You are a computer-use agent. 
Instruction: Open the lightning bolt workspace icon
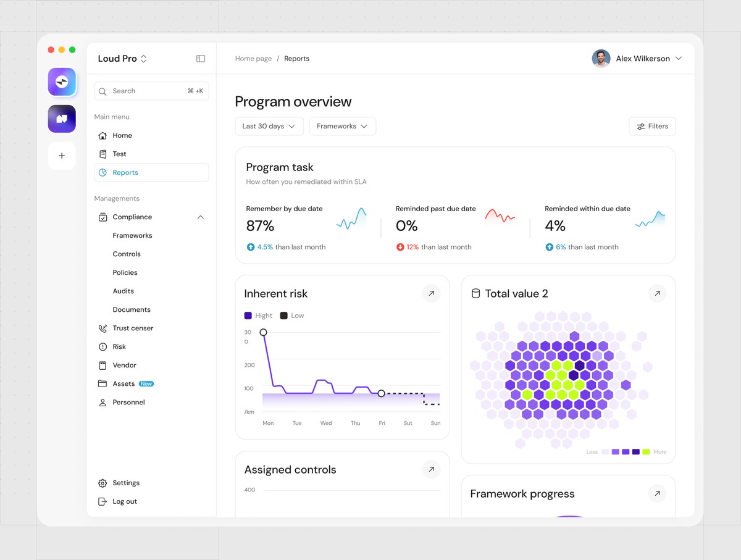pyautogui.click(x=62, y=82)
